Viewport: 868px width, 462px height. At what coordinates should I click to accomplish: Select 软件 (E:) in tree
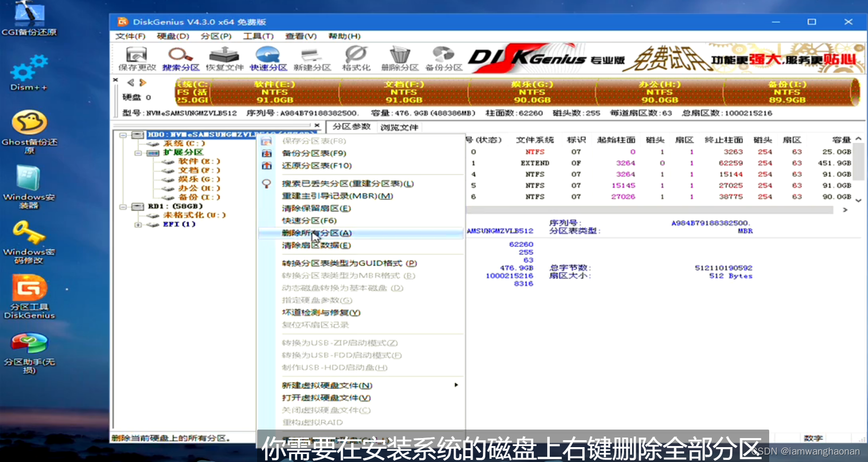pos(199,161)
